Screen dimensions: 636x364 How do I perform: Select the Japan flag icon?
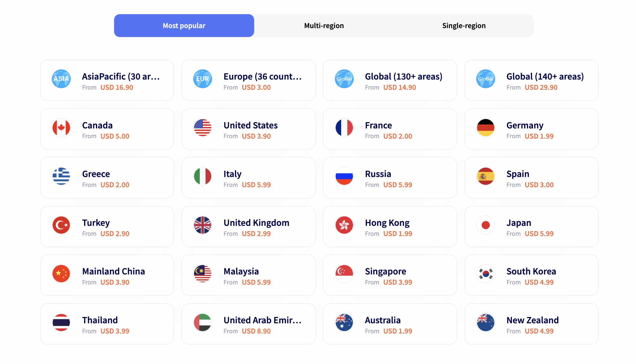point(485,225)
